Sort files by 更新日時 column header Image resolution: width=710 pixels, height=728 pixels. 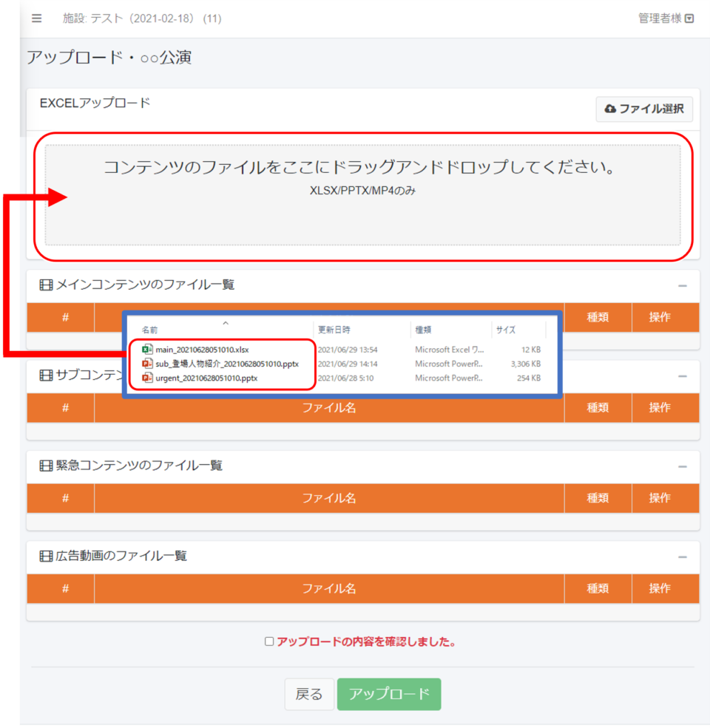(334, 330)
